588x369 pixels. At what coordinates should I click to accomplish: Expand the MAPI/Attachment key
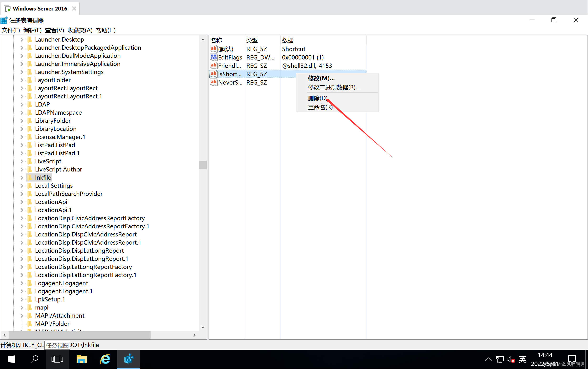click(x=22, y=316)
